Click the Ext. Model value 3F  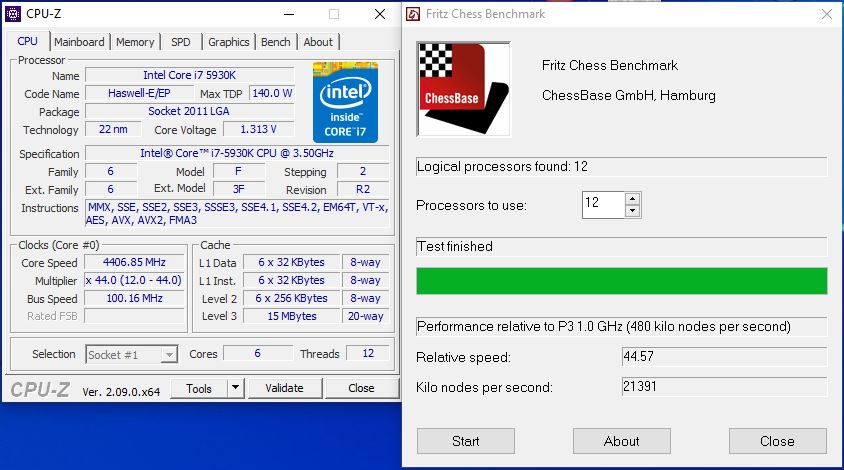(239, 189)
